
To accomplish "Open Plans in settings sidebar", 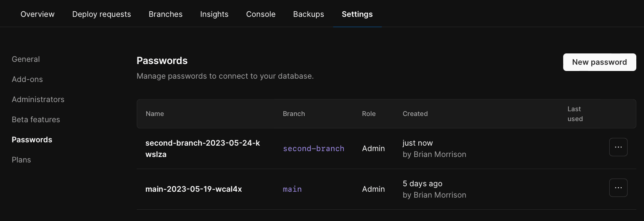I will click(21, 160).
